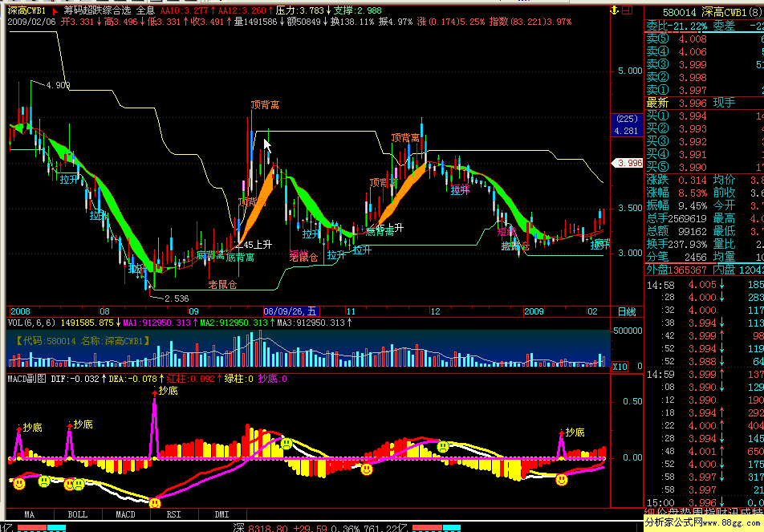Click the 卖⑤ 4.008 ask row
Viewport: 764px width, 532px height.
pyautogui.click(x=705, y=39)
